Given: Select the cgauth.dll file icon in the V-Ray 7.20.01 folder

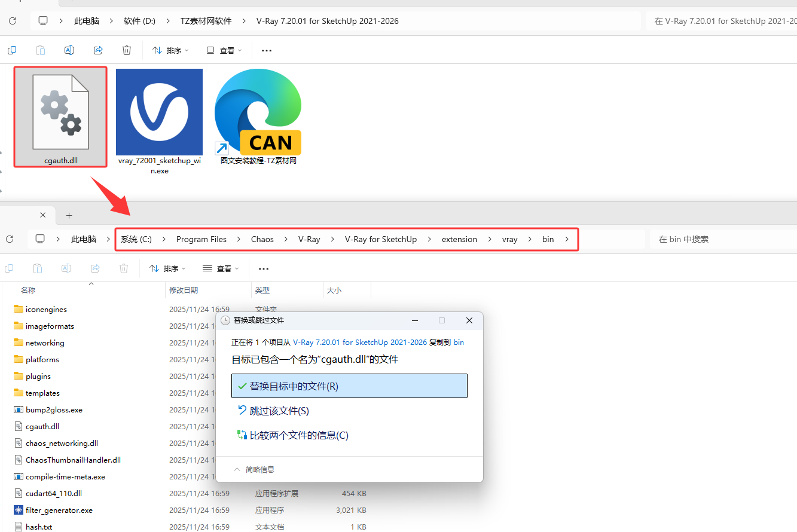Looking at the screenshot, I should pos(60,112).
